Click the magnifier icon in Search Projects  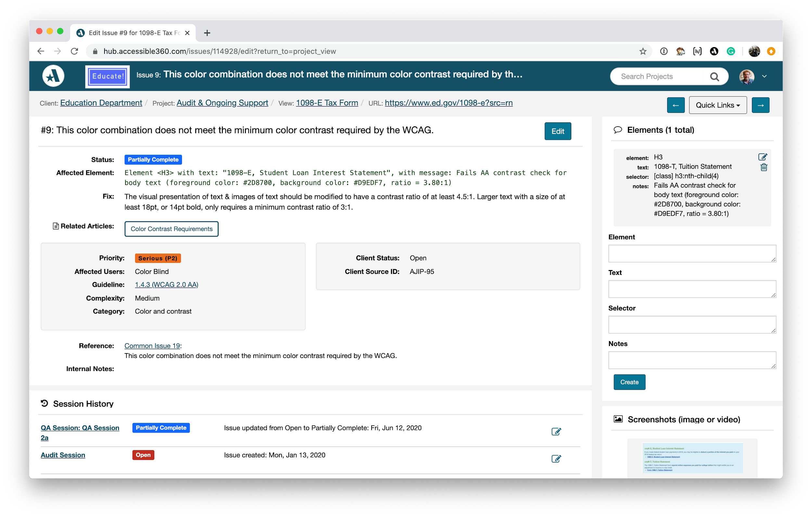tap(714, 77)
